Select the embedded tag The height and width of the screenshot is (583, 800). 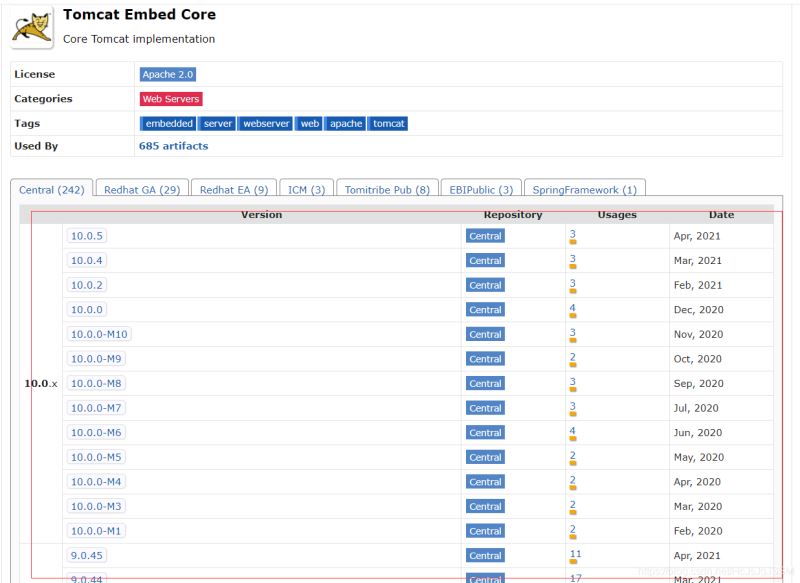[x=167, y=123]
